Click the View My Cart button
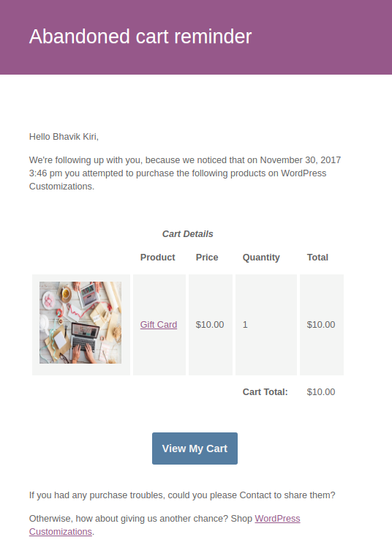Screen dimensions: 392x548 click(x=195, y=448)
